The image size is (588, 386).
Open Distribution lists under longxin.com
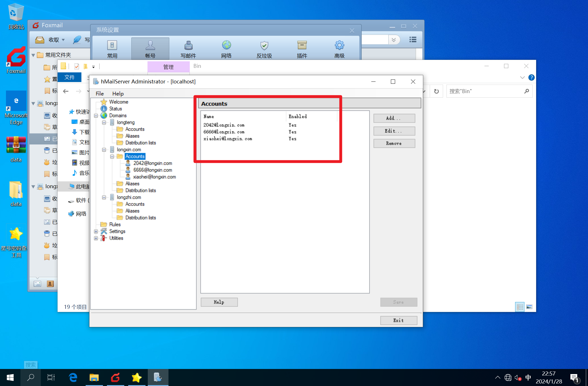[x=140, y=190]
